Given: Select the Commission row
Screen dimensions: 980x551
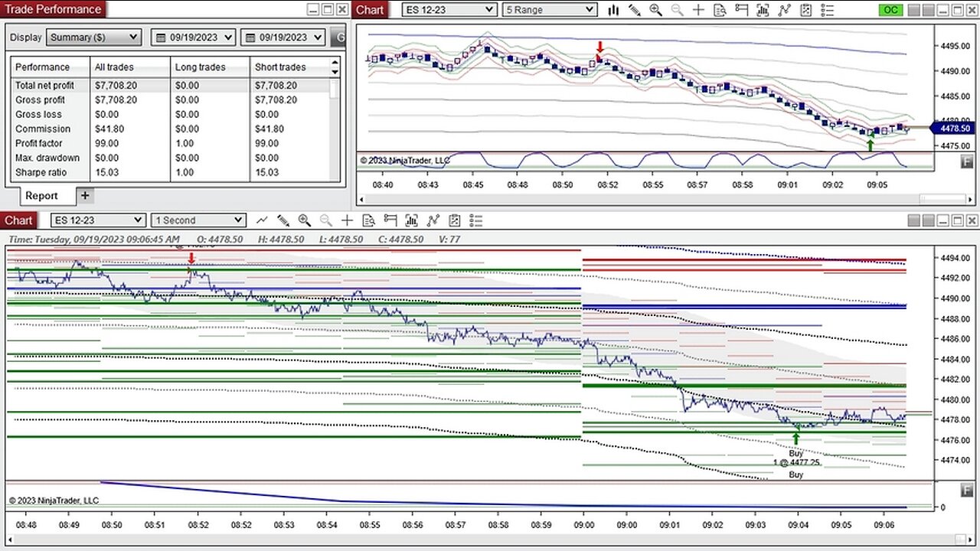Looking at the screenshot, I should pyautogui.click(x=170, y=129).
